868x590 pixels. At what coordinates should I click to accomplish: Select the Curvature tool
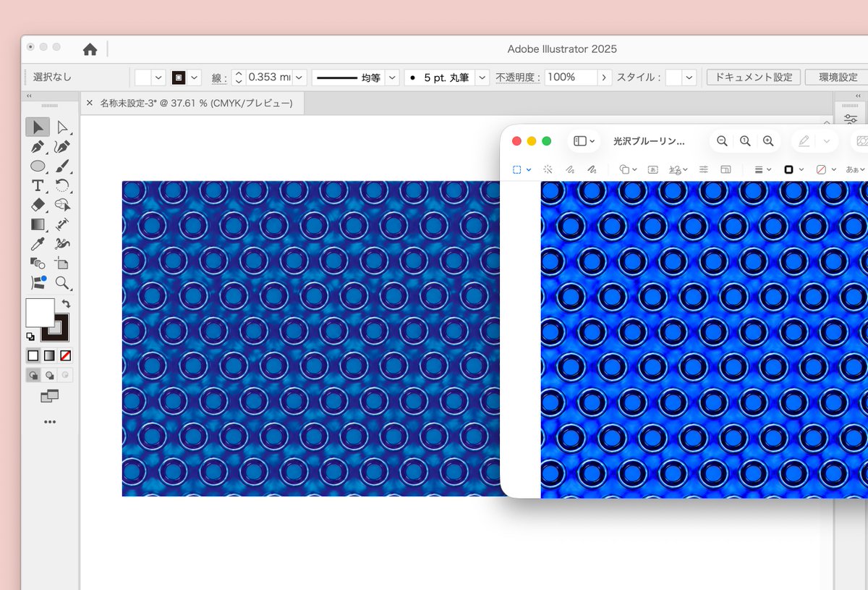coord(62,147)
